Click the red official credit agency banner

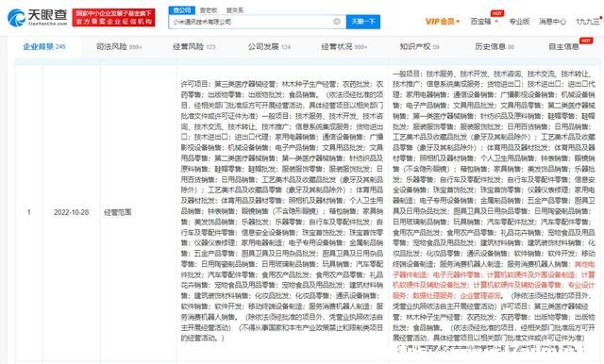(x=113, y=18)
